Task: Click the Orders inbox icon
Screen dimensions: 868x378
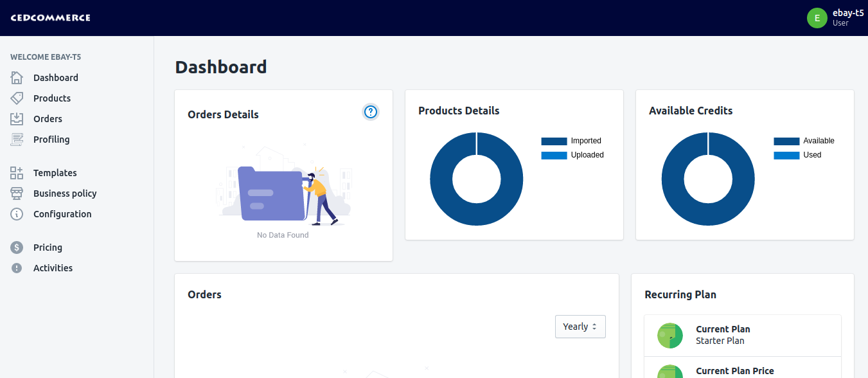Action: point(17,119)
